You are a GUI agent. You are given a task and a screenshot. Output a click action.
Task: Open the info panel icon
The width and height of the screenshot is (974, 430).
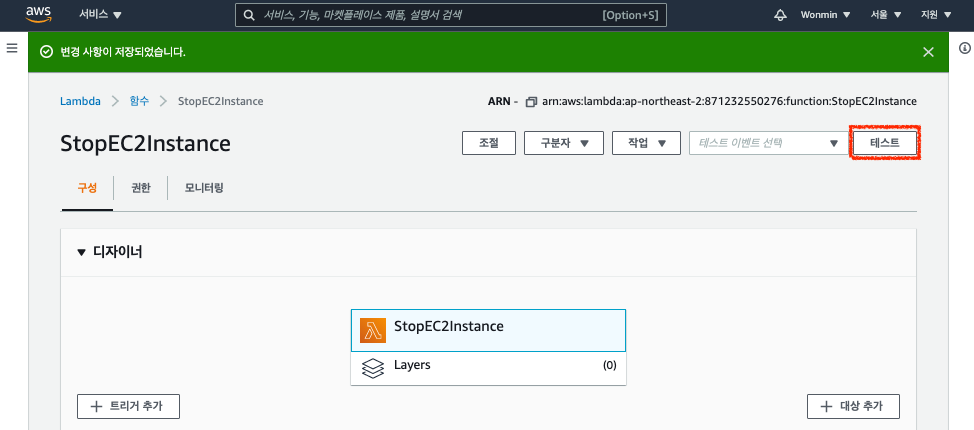coord(965,48)
